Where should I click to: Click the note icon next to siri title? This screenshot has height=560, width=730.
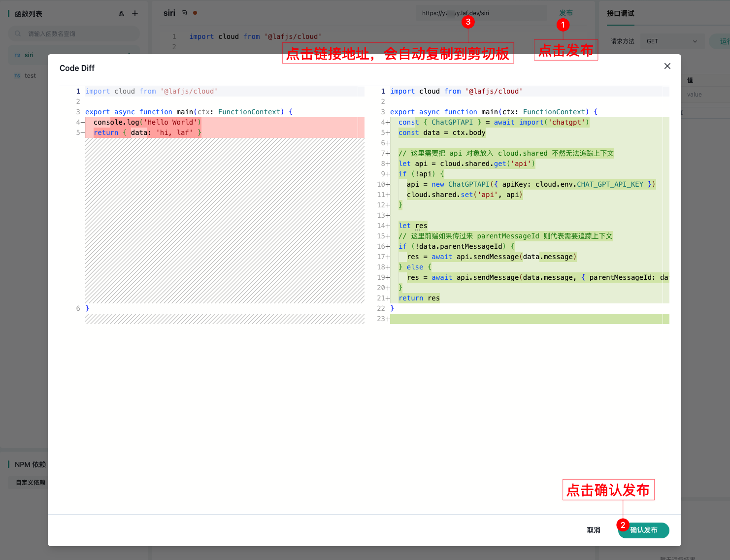coord(184,13)
